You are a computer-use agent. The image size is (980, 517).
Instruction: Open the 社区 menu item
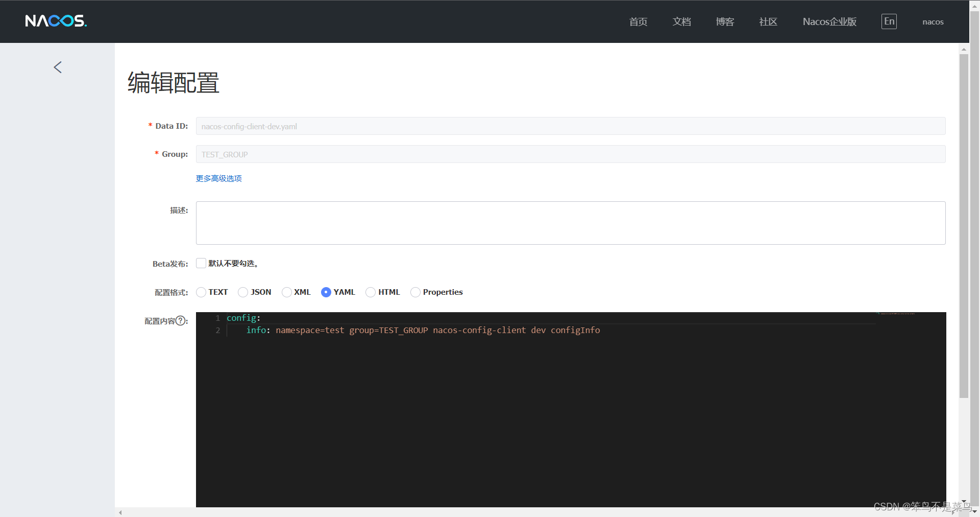click(768, 21)
